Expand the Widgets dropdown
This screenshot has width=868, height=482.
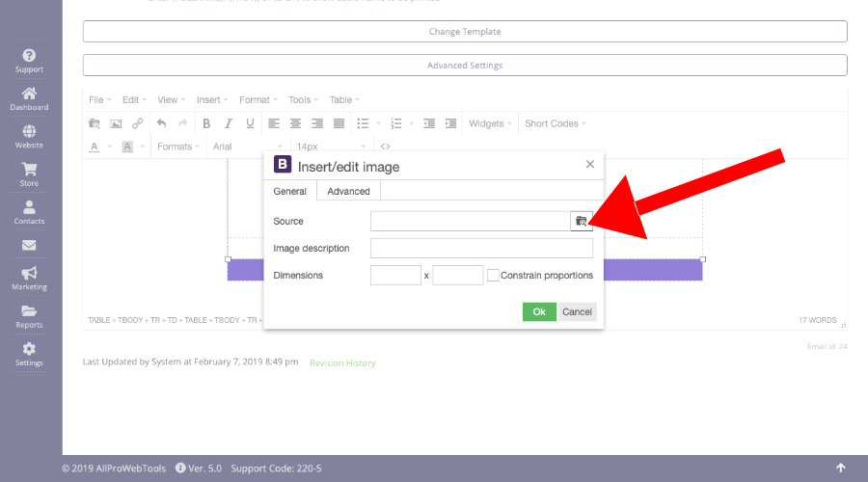point(490,123)
